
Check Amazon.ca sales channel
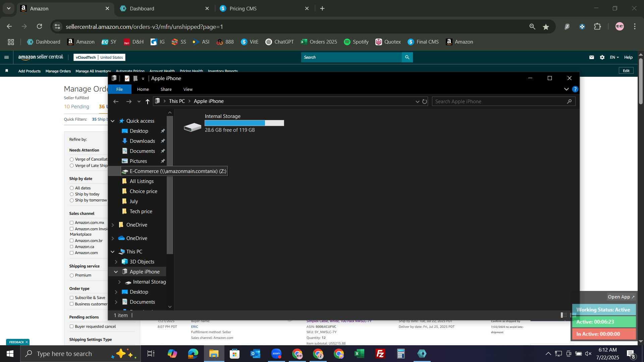pos(71,247)
